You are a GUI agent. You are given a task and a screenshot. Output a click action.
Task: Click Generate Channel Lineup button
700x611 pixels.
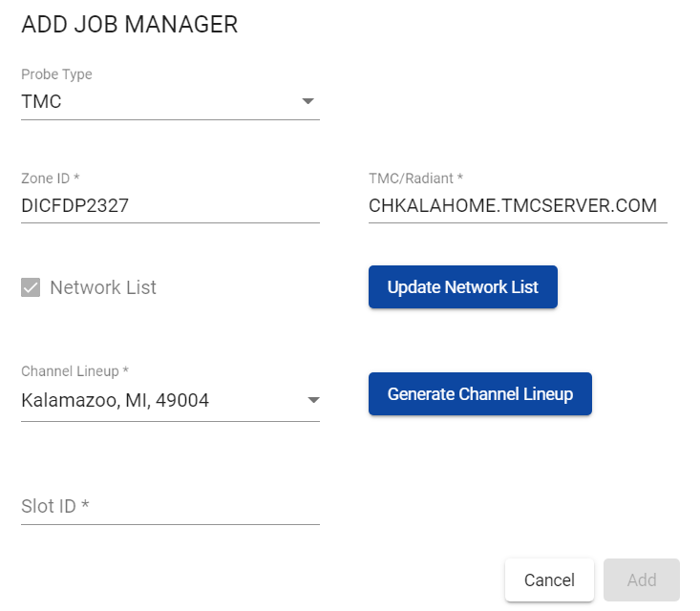tap(480, 394)
